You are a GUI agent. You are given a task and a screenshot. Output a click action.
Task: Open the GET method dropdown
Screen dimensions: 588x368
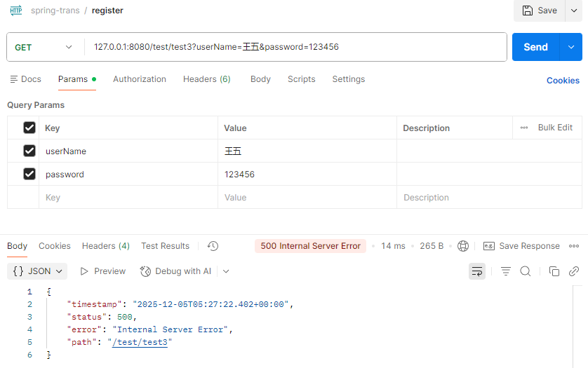44,47
